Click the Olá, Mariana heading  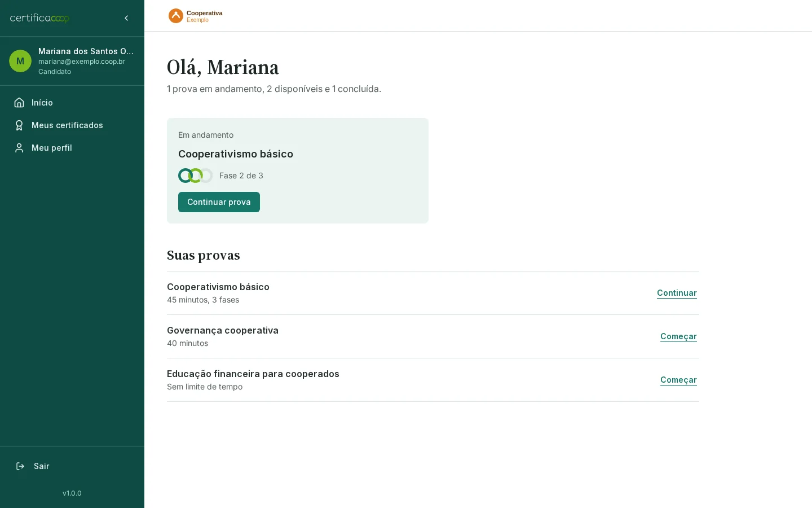click(x=223, y=67)
